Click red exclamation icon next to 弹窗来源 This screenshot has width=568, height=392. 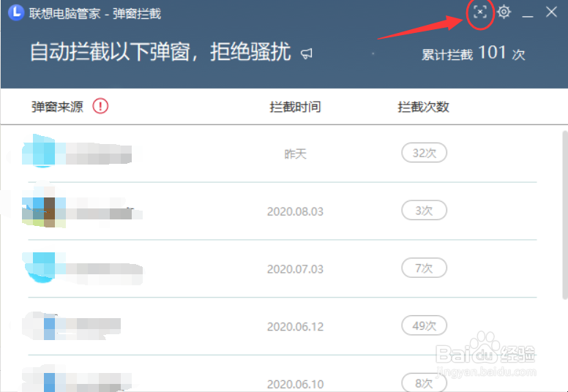pos(100,106)
